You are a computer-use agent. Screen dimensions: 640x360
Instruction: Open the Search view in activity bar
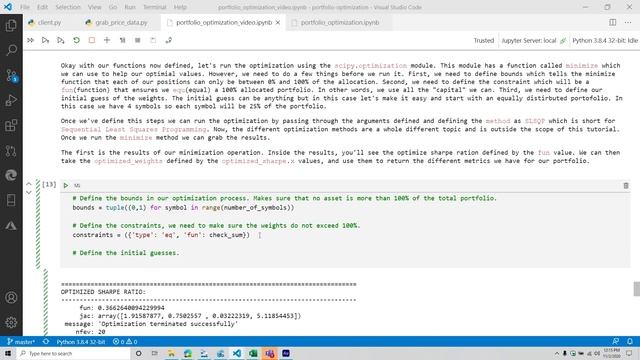[11, 50]
